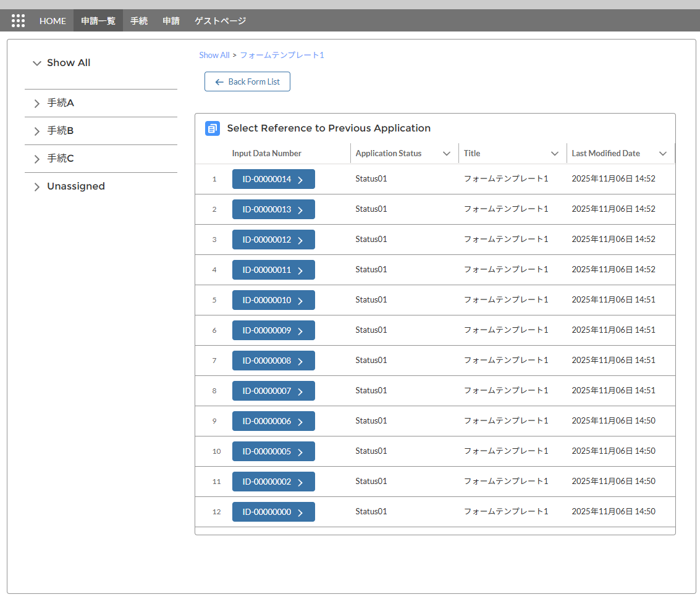Expand the 手続A tree item
This screenshot has width=700, height=597.
(37, 104)
